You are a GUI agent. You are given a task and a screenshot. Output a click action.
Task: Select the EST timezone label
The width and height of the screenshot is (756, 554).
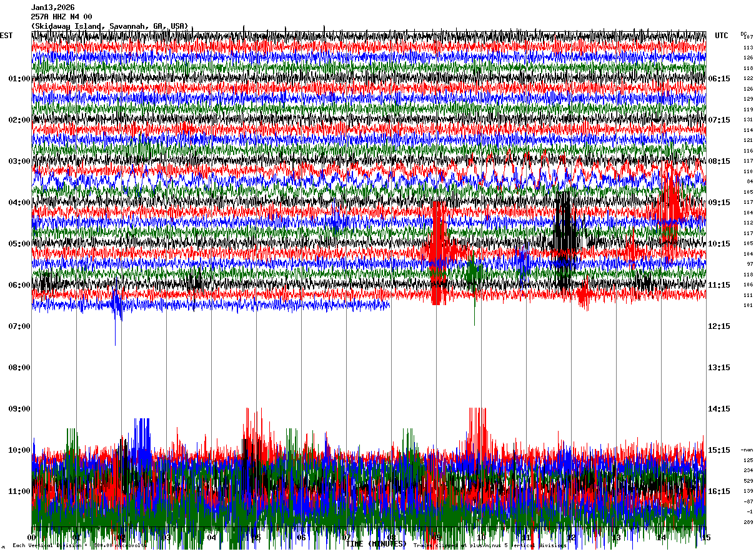coord(6,36)
